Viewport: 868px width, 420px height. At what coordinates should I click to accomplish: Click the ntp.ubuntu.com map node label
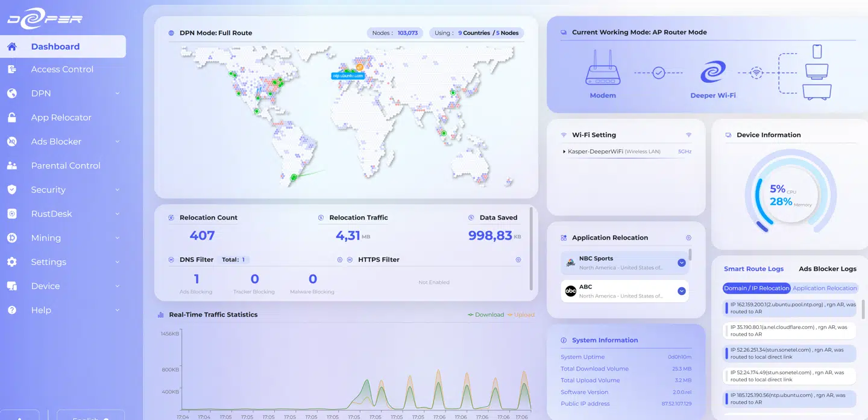point(348,76)
